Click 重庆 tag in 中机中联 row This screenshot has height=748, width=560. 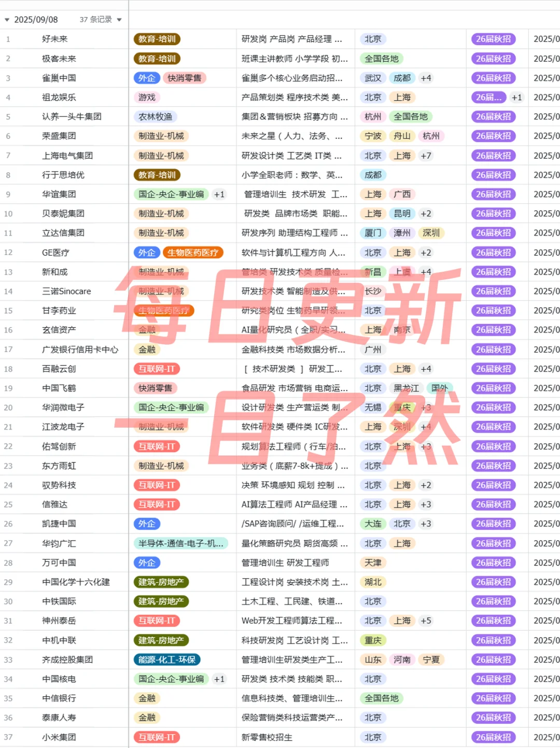(373, 640)
